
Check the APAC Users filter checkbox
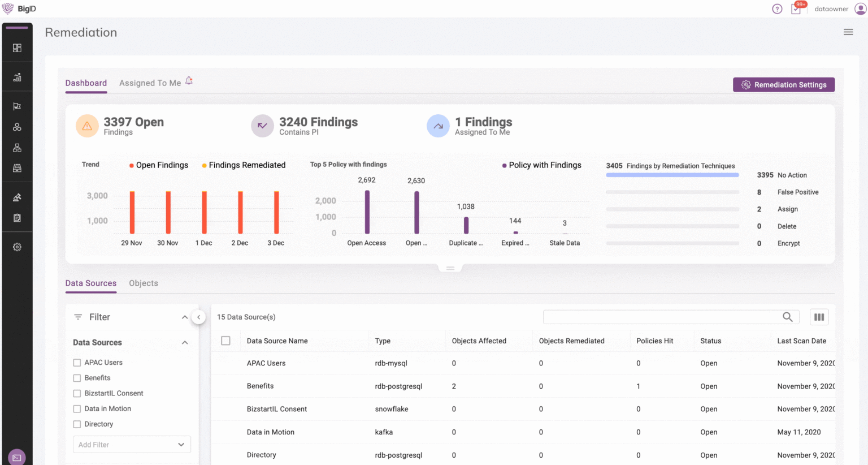[77, 363]
